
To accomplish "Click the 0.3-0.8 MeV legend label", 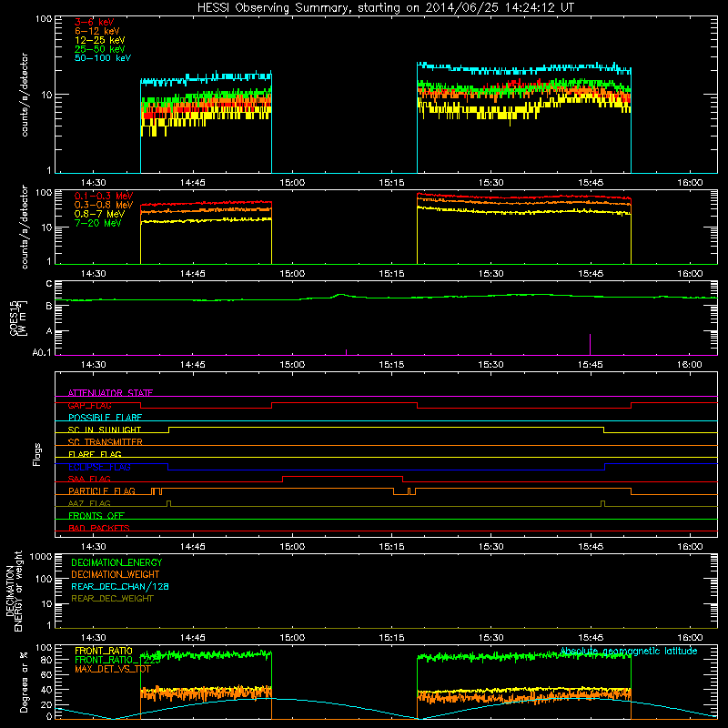I will pos(104,205).
